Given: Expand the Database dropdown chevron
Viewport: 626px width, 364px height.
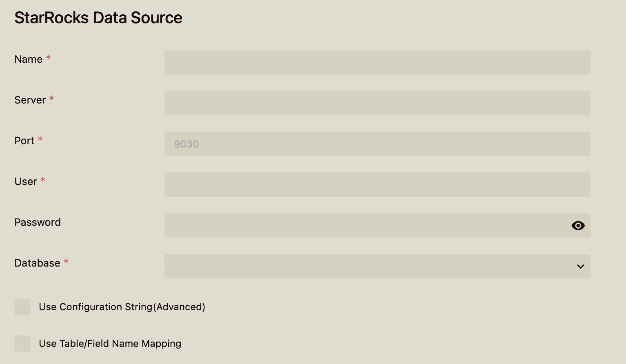Looking at the screenshot, I should click(580, 267).
